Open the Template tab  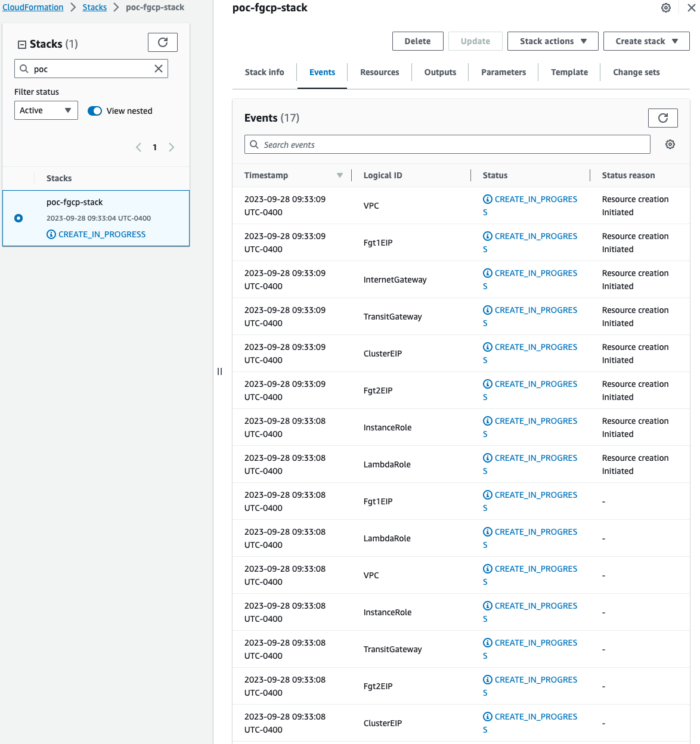(569, 72)
